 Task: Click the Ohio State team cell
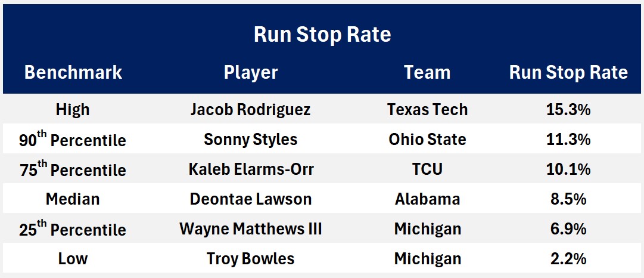click(x=427, y=140)
